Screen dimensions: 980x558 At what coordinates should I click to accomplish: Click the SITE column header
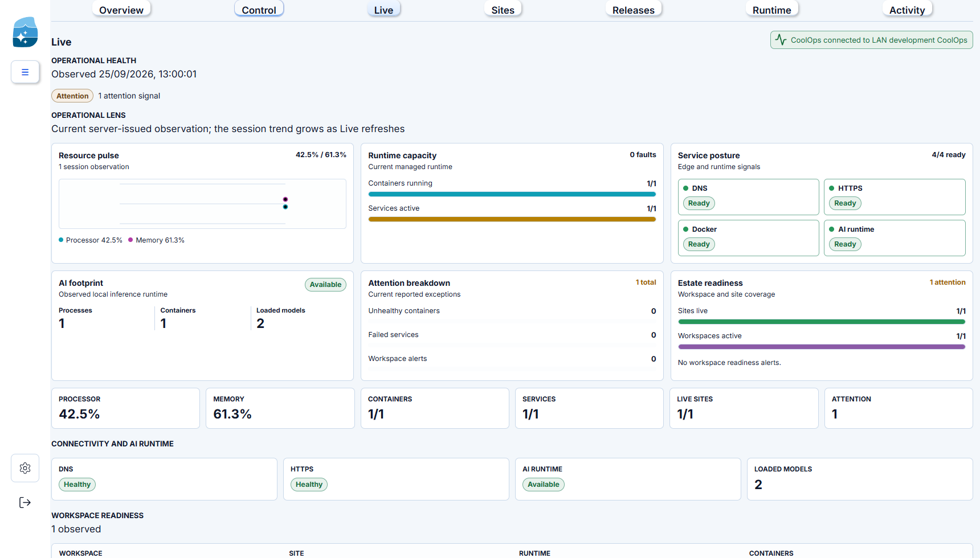[296, 553]
